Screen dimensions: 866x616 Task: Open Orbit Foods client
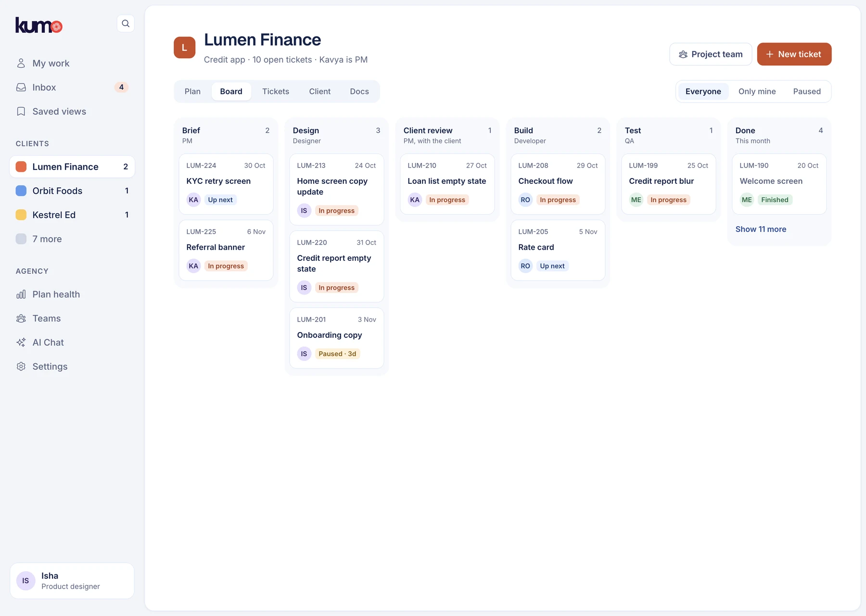point(72,191)
